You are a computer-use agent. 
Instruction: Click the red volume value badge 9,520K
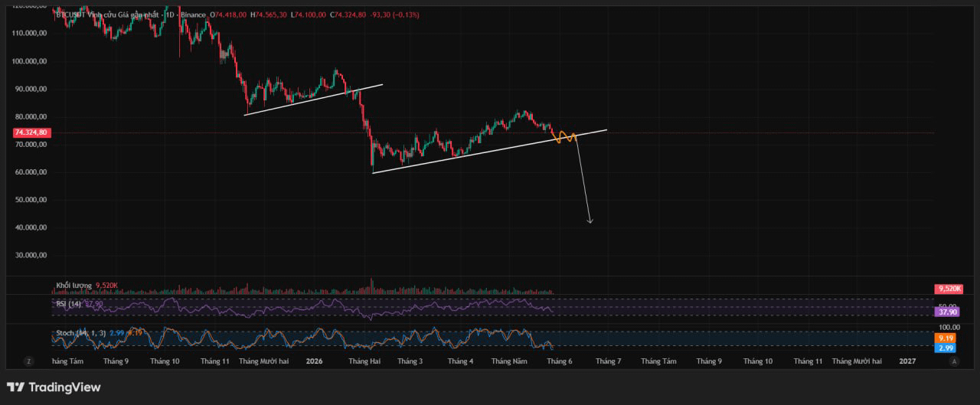coord(948,289)
